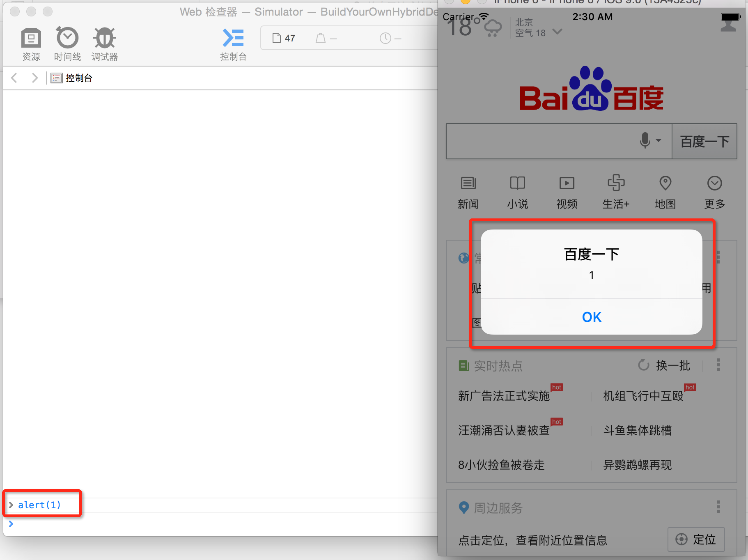Open the 资源 (Resources) tab in Web Inspector
This screenshot has height=560, width=748.
click(x=31, y=45)
